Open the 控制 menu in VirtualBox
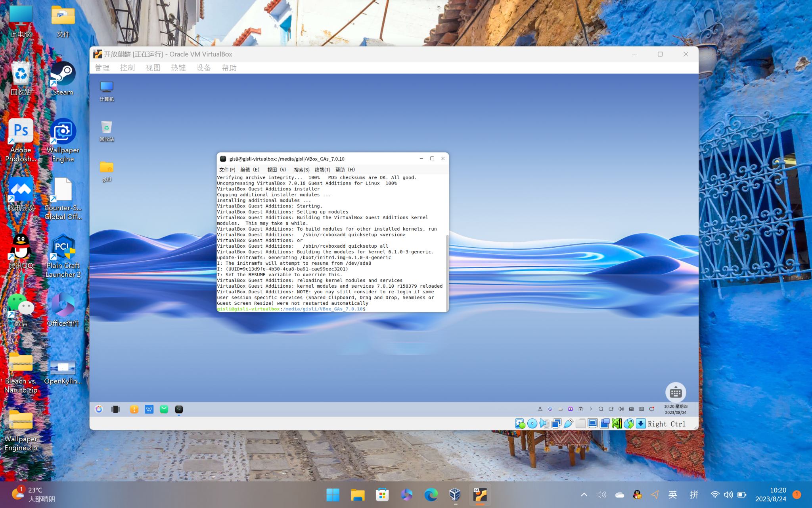 [128, 68]
